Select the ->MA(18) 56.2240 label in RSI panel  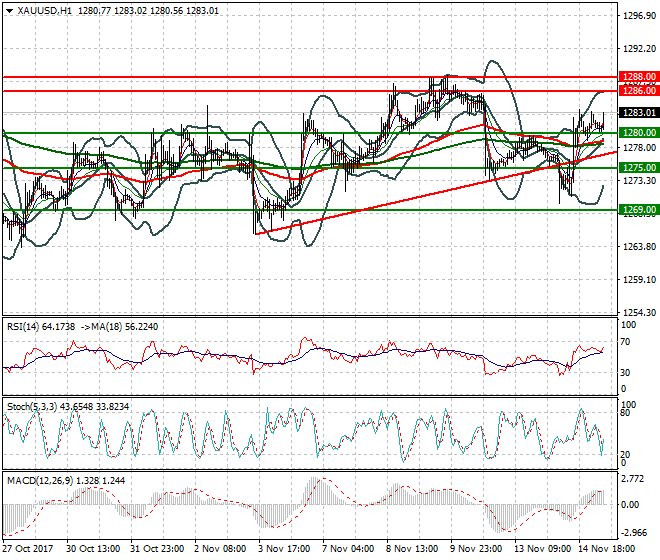[x=119, y=327]
